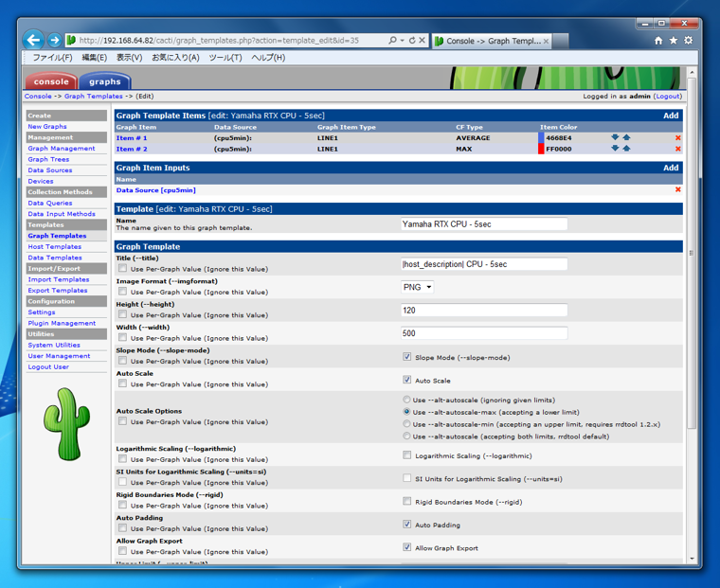
Task: Click the Height value field
Action: [484, 311]
